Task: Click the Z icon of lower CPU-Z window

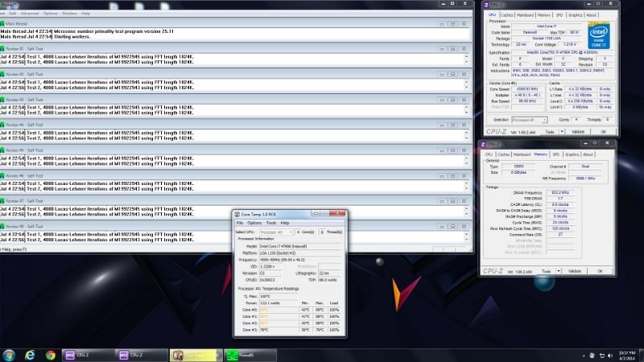Action: (x=482, y=145)
